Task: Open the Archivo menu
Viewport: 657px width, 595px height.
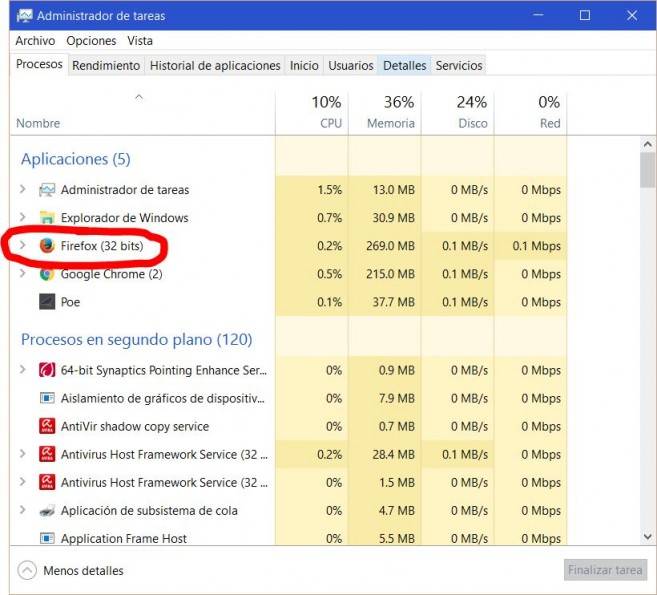Action: tap(35, 41)
